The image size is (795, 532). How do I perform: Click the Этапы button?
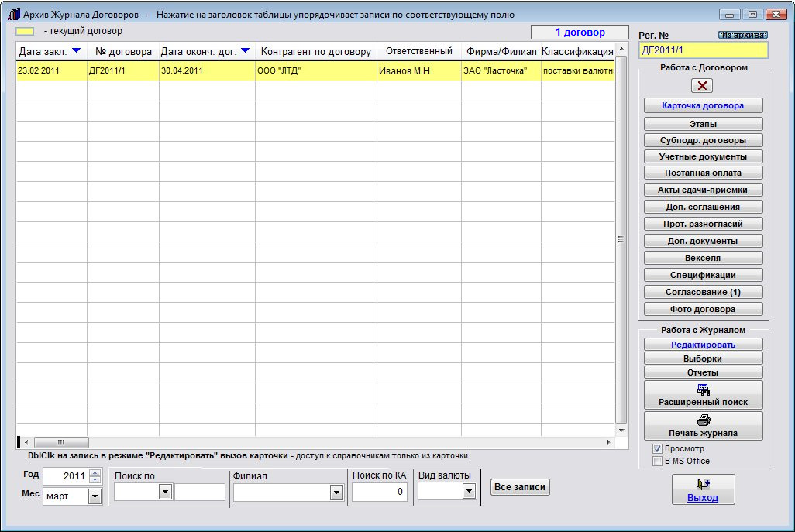pos(704,124)
